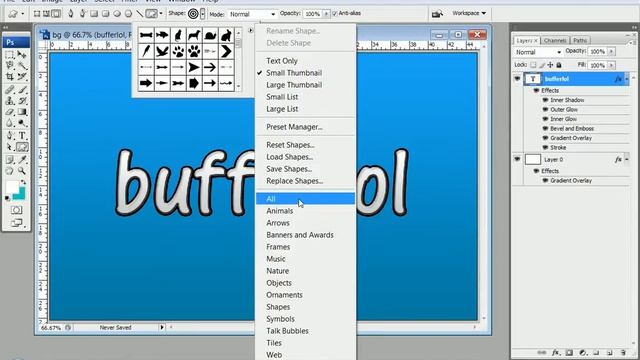Choose the Line tool in options bar
This screenshot has height=360, width=640.
[140, 14]
